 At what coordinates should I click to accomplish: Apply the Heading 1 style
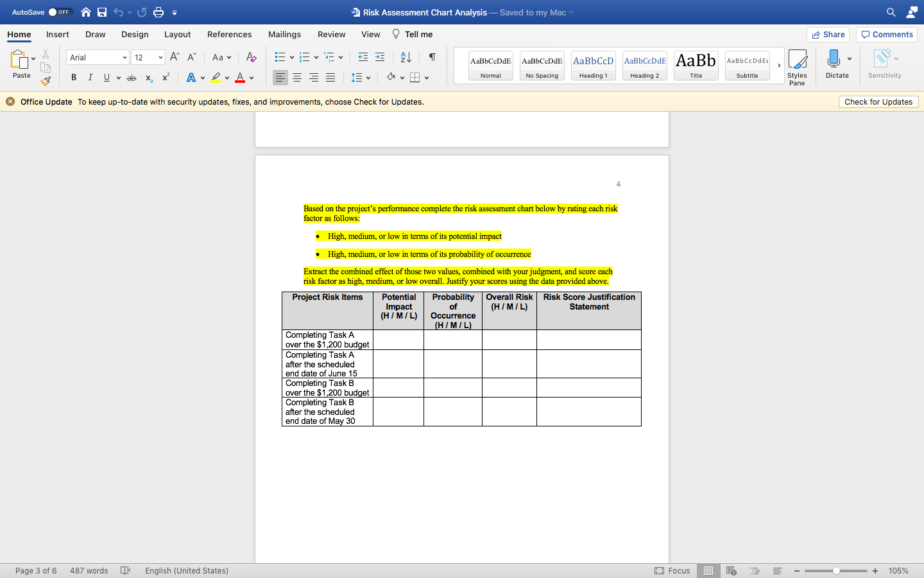click(x=594, y=66)
